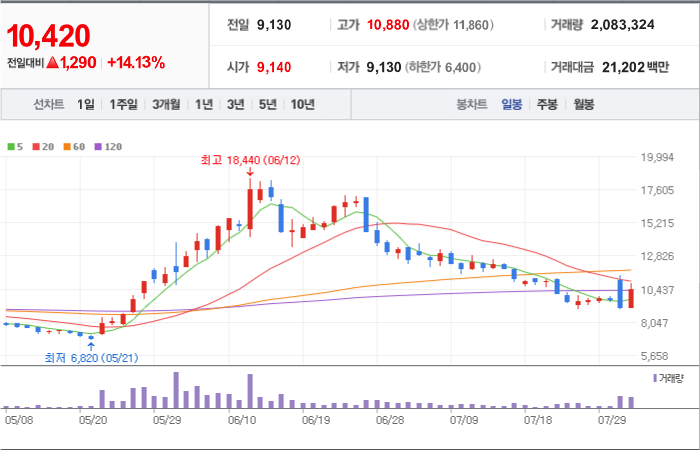Screen dimensions: 700x450
Task: Show the 3개월 line chart
Action: (x=166, y=104)
